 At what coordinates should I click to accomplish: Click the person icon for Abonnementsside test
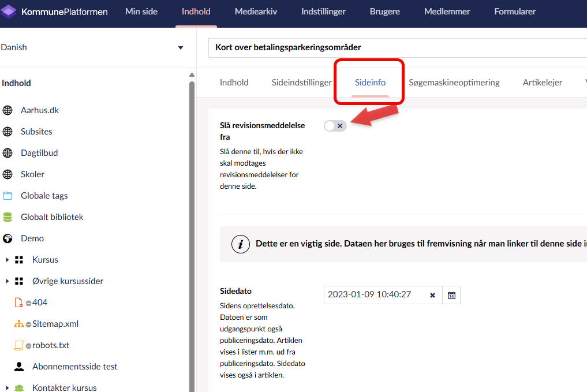(19, 367)
